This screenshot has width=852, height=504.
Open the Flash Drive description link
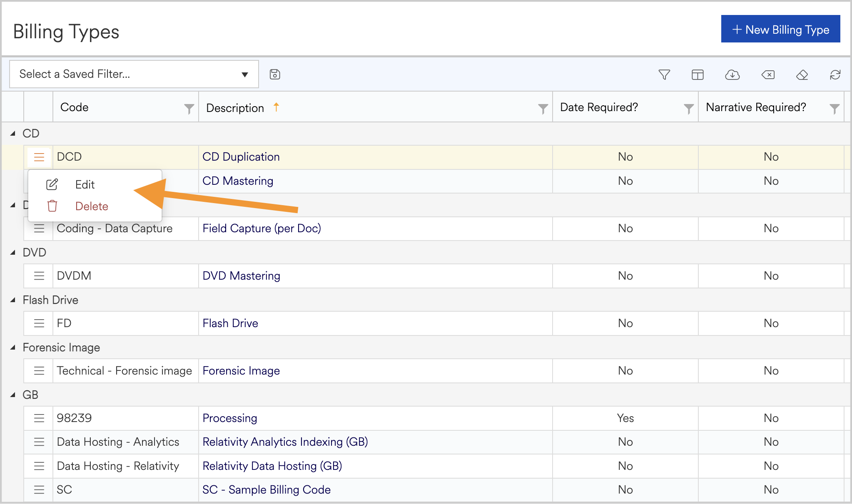click(230, 323)
